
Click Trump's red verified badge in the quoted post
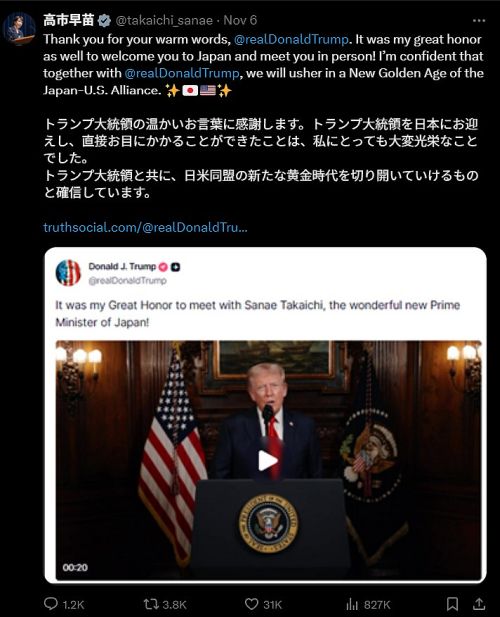[x=163, y=267]
